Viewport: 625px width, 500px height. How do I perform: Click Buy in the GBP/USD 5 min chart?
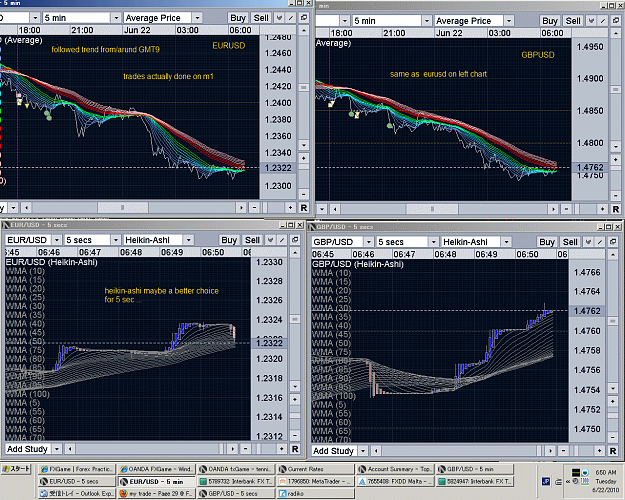click(x=550, y=21)
